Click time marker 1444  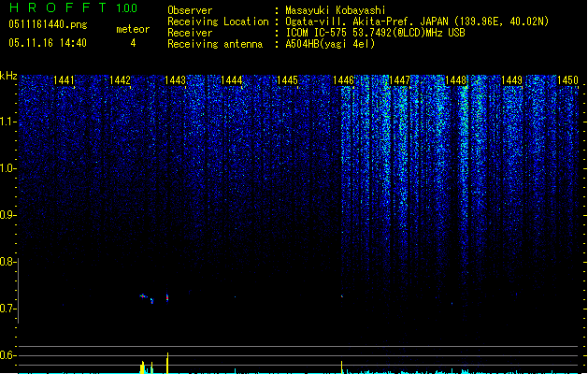point(232,80)
